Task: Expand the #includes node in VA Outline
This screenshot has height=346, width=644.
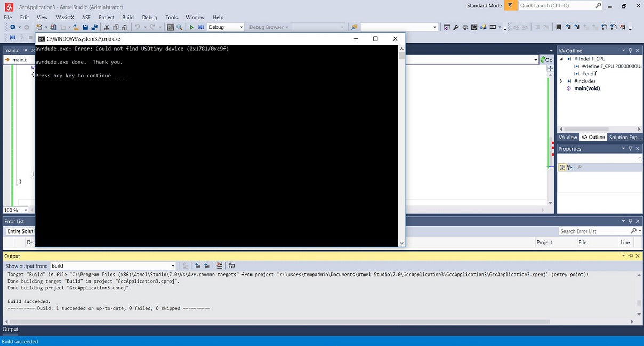Action: tap(561, 81)
